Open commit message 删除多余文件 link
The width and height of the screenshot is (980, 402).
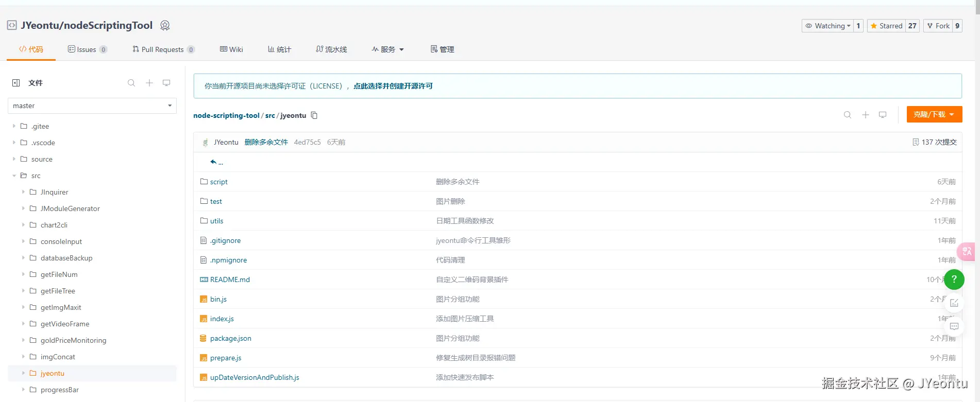click(x=266, y=142)
